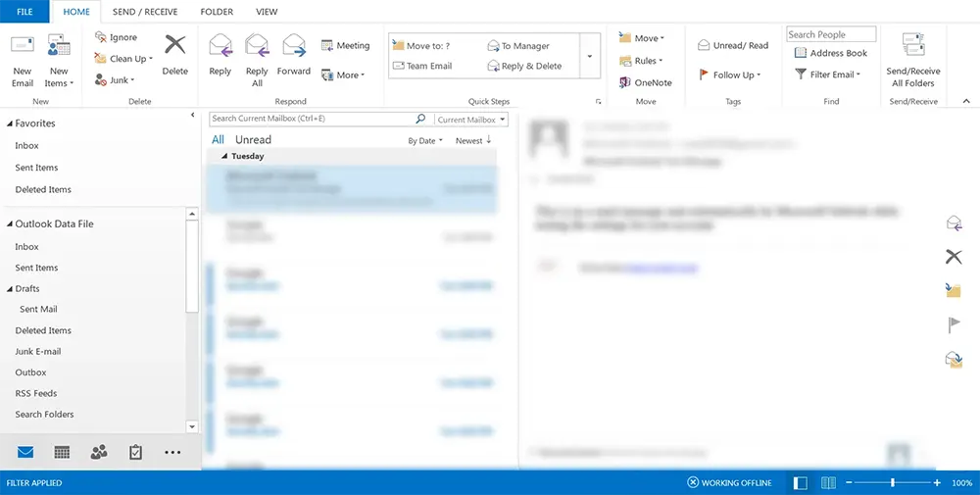Collapse the Drafts folder
The image size is (980, 495).
[x=10, y=289]
